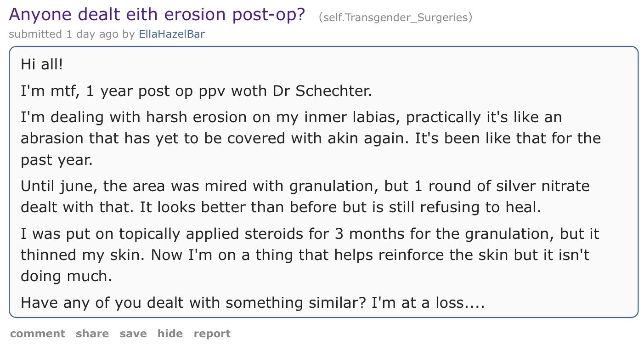
Task: Click the 'Hi all!' opening line
Action: click(41, 64)
